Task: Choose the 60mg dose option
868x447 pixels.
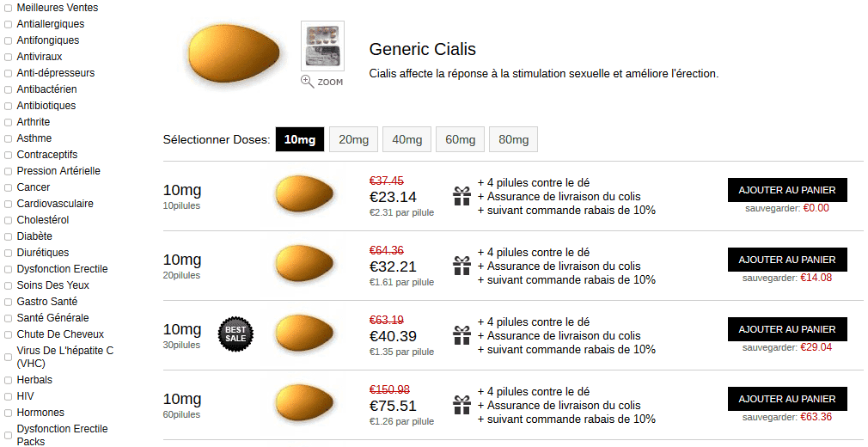Action: pos(460,139)
